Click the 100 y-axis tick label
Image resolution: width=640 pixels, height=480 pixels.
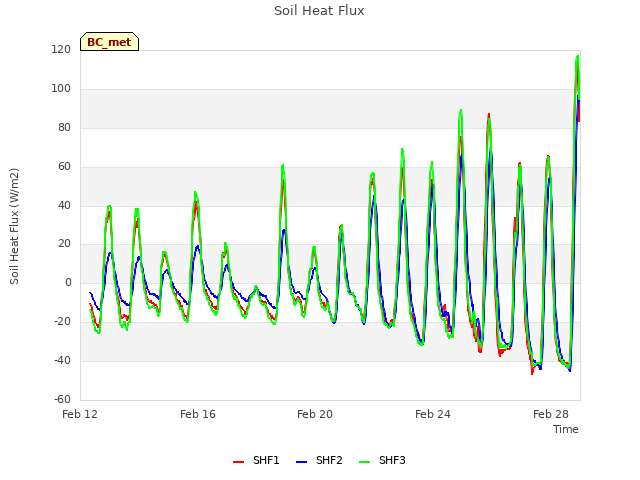click(x=61, y=89)
